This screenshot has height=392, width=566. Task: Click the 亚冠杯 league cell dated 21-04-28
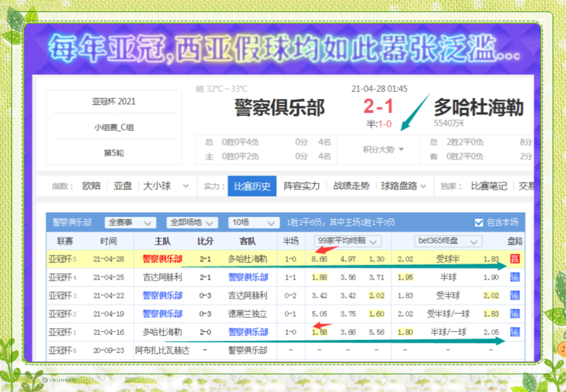(x=62, y=259)
